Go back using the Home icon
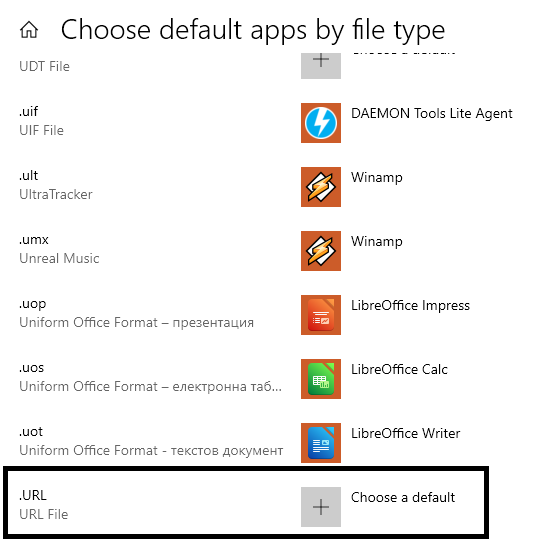This screenshot has width=544, height=545. coord(29,30)
